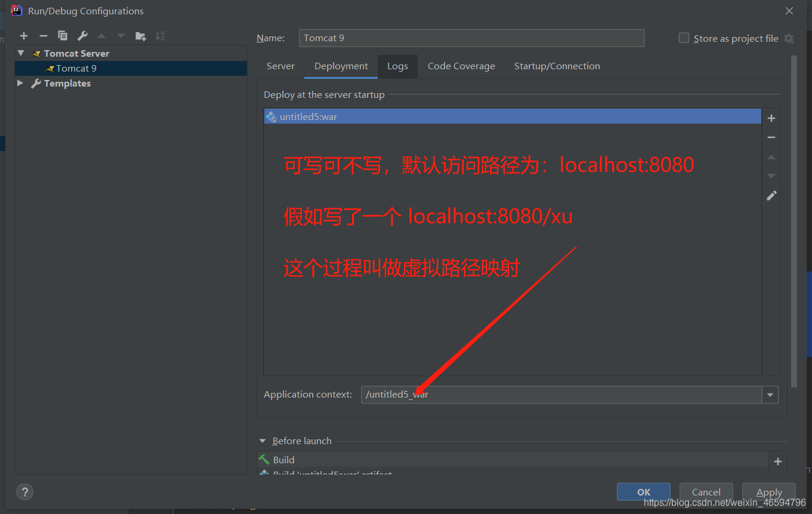Screen dimensions: 812x514
Task: Expand the Templates tree node
Action: (20, 83)
